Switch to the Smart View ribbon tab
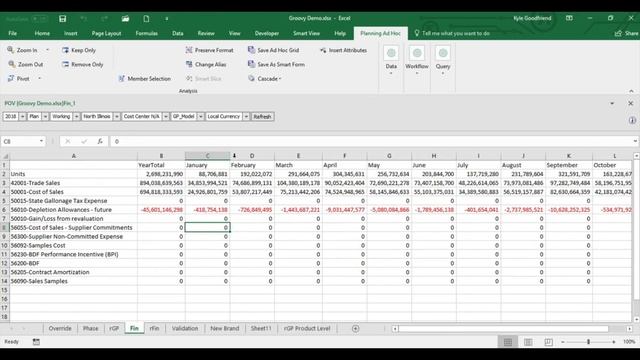 click(306, 33)
